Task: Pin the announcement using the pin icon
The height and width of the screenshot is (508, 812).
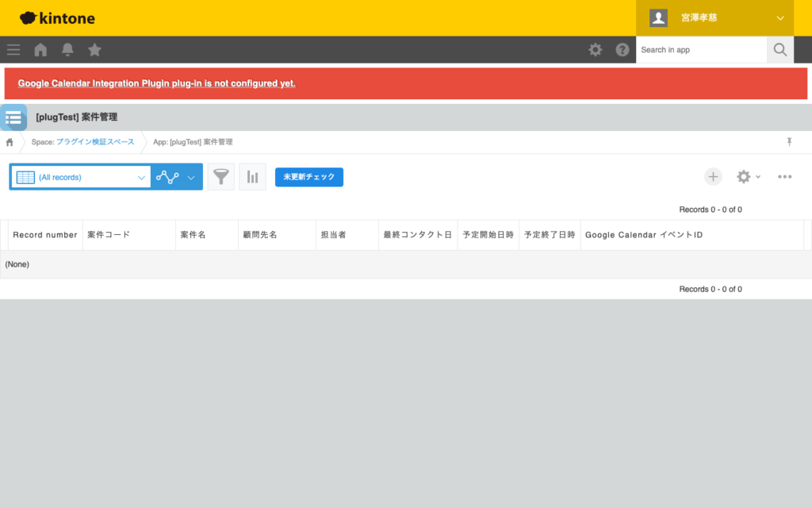Action: [x=789, y=141]
